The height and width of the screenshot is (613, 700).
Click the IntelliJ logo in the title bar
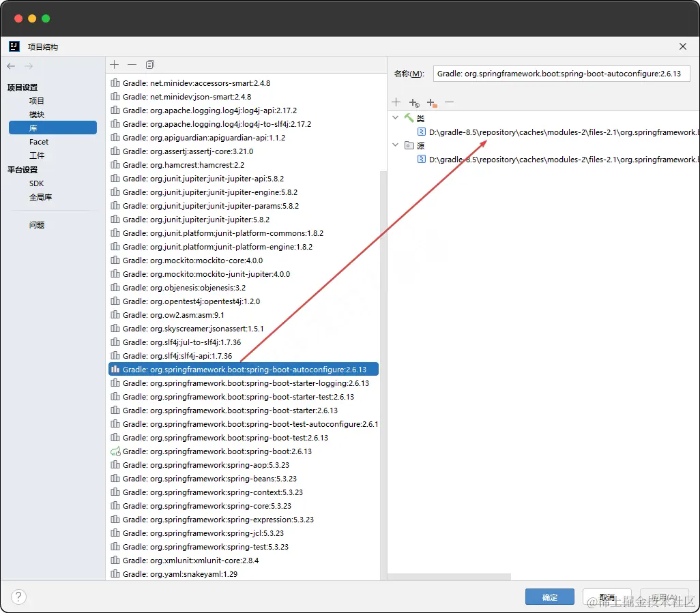coord(14,46)
